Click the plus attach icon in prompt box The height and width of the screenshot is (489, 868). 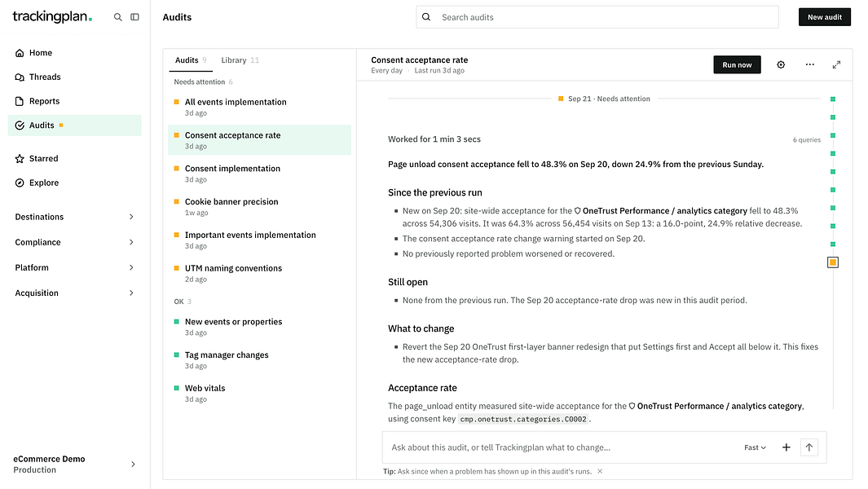click(786, 447)
